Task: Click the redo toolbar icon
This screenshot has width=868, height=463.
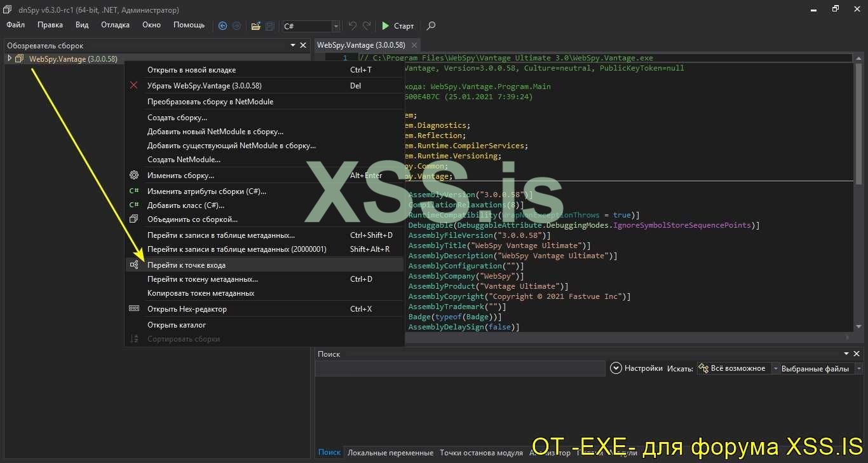Action: click(367, 26)
